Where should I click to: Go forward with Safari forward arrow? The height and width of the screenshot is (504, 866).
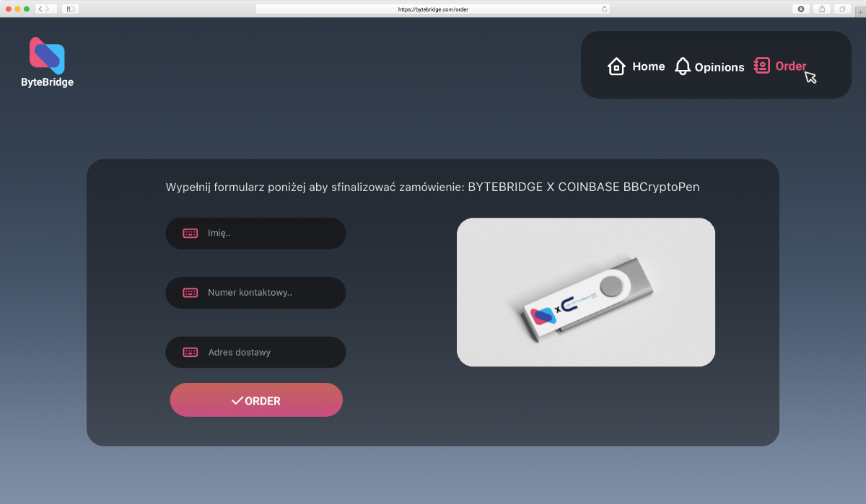tap(51, 9)
